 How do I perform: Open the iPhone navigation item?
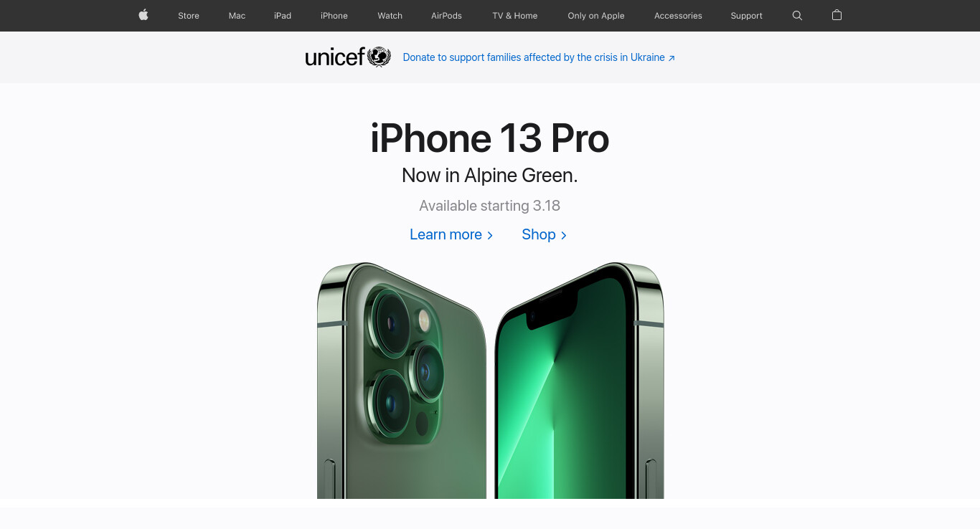click(x=334, y=16)
